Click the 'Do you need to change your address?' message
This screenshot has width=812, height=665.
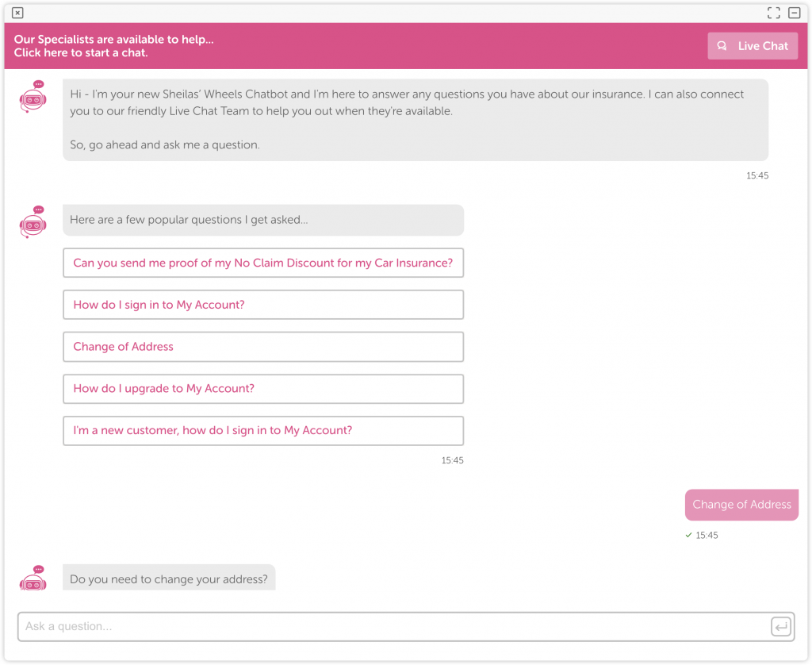(169, 578)
